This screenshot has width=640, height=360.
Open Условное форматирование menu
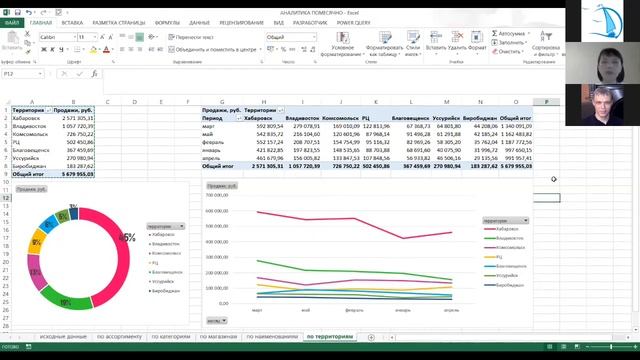click(342, 44)
